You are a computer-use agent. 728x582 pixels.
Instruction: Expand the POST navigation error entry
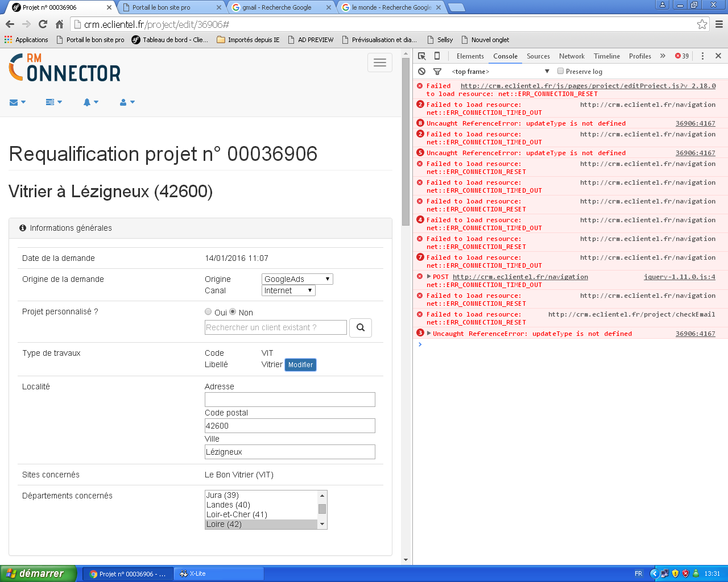pos(429,277)
